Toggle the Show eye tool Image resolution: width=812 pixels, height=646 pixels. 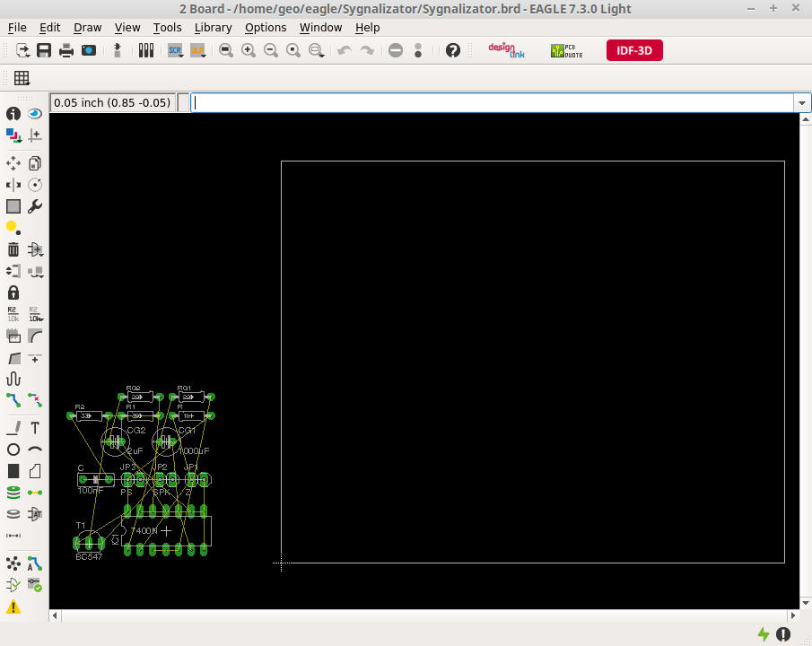tap(35, 114)
